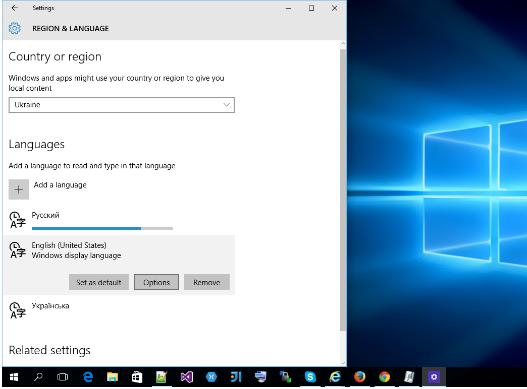Go back using the Settings back arrow
Image resolution: width=527 pixels, height=389 pixels.
click(x=14, y=8)
